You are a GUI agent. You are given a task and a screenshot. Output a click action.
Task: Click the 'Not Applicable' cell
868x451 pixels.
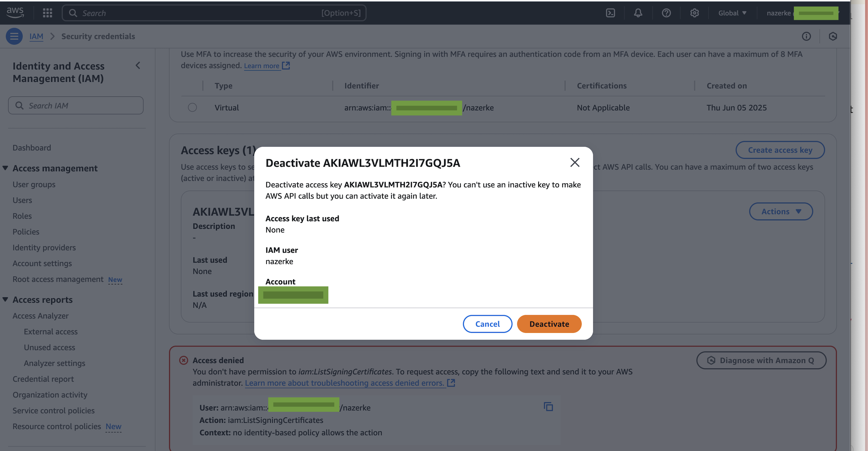point(603,108)
